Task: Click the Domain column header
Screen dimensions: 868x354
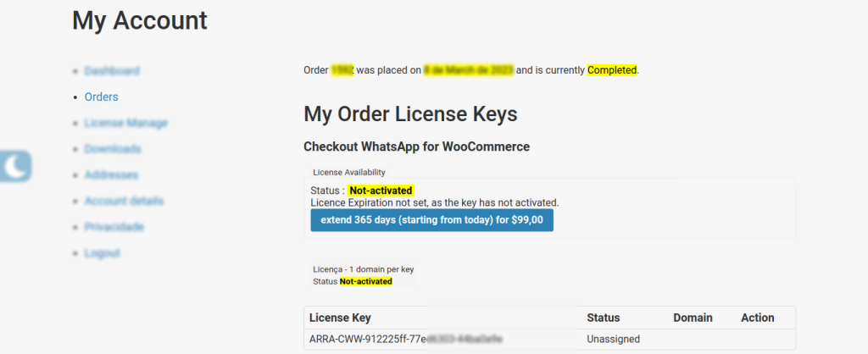Action: click(x=693, y=318)
